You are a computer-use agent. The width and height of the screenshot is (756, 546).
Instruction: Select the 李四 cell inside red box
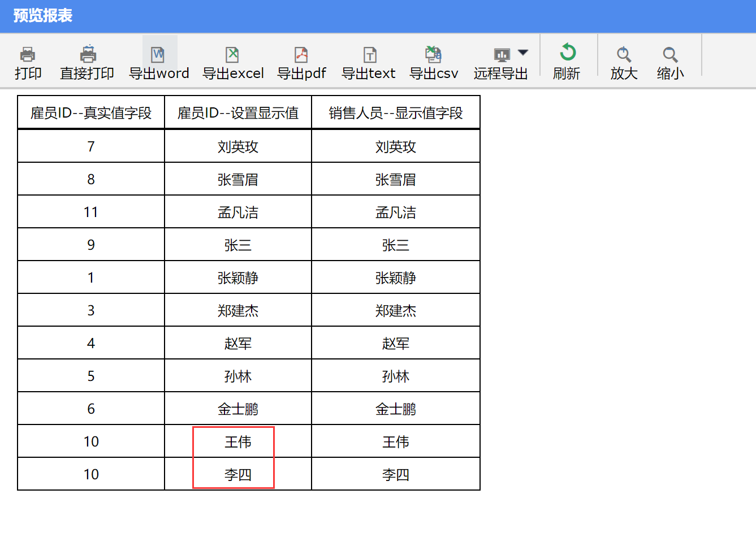(x=237, y=475)
